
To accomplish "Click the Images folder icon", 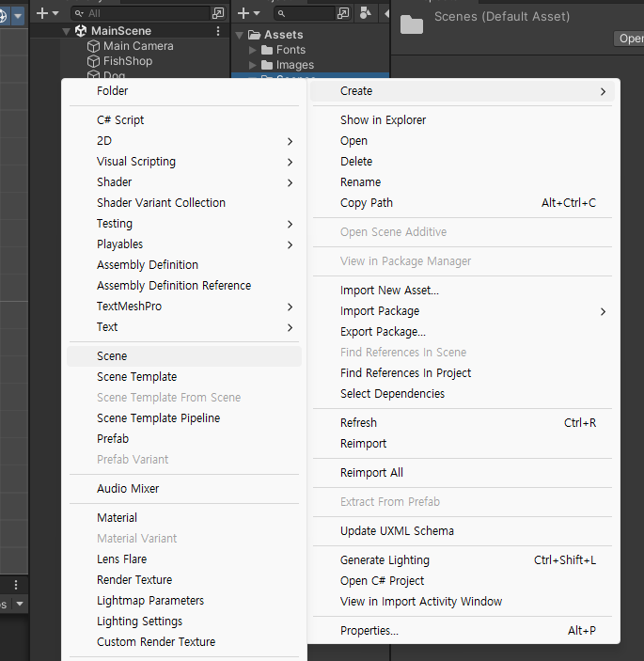I will pyautogui.click(x=267, y=65).
